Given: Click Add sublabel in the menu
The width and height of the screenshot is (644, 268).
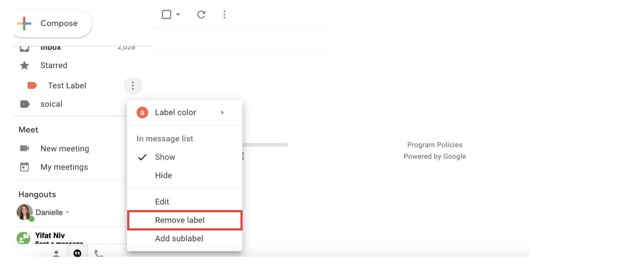Looking at the screenshot, I should tap(179, 239).
